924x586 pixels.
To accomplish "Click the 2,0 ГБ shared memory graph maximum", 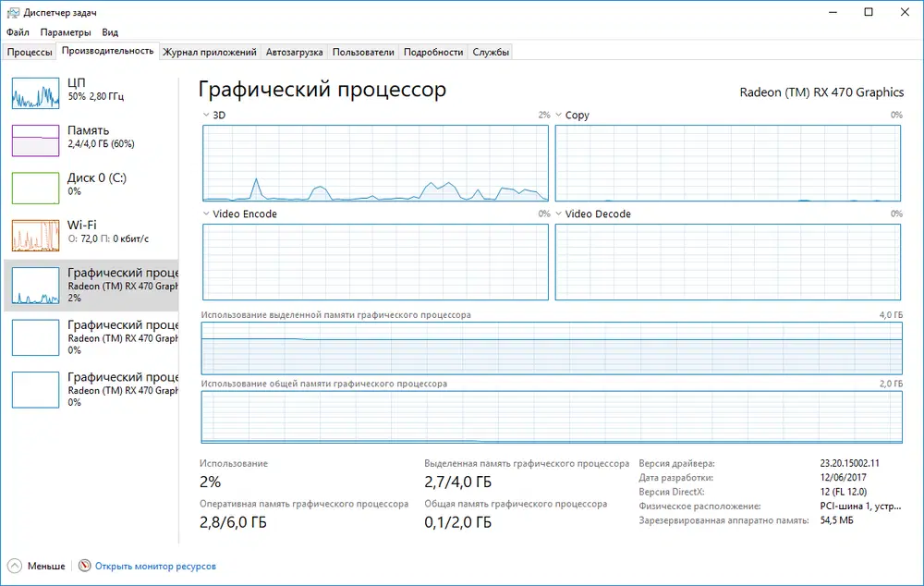I will click(891, 384).
